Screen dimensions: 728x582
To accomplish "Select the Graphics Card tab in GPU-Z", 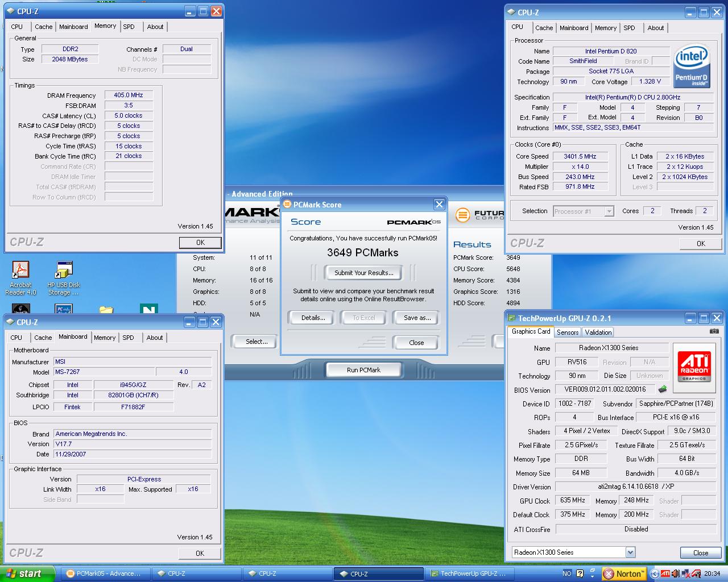I will (531, 331).
